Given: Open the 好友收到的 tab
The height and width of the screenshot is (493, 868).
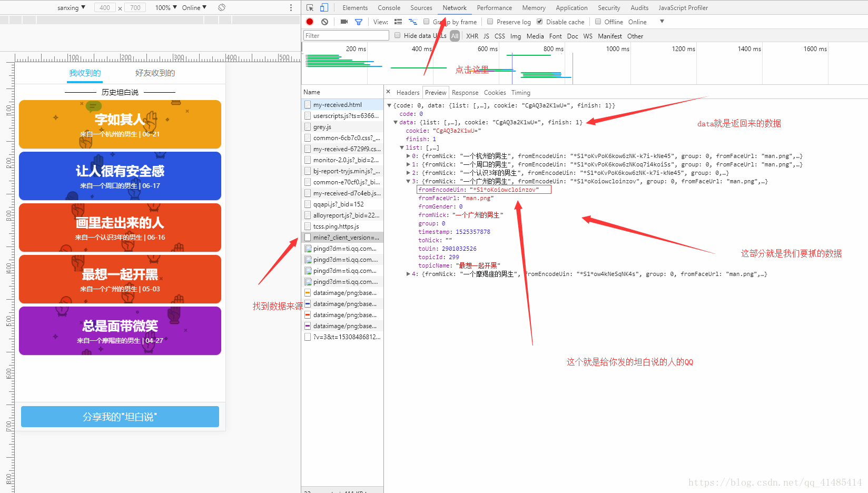Looking at the screenshot, I should [155, 73].
